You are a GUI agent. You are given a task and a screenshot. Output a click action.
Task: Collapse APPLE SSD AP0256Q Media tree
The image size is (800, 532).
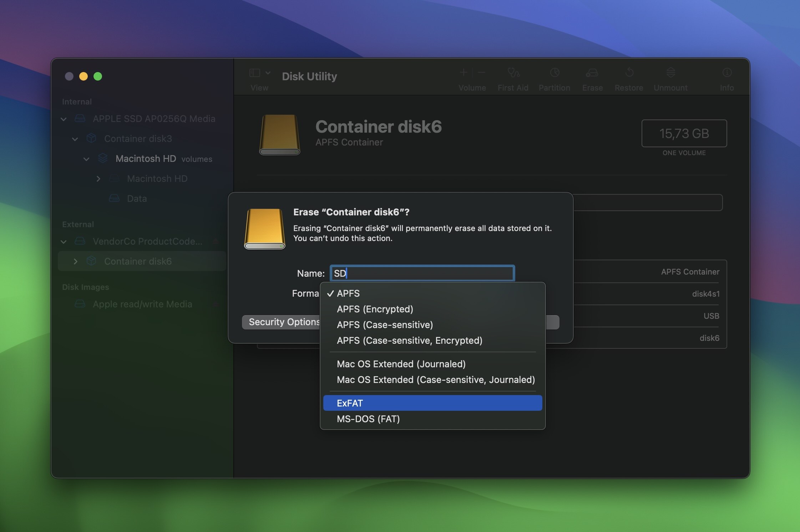[64, 119]
